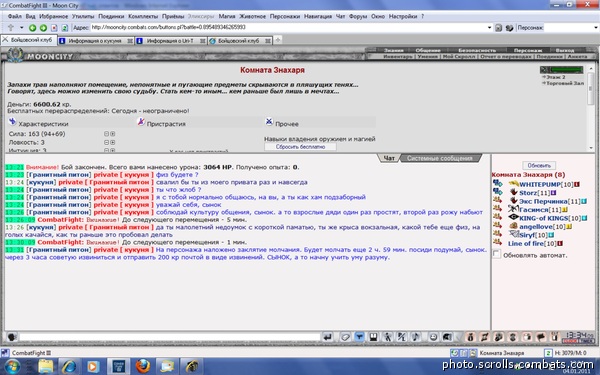
Task: Click the black flag icon in pink toolbar
Action: 541,337
